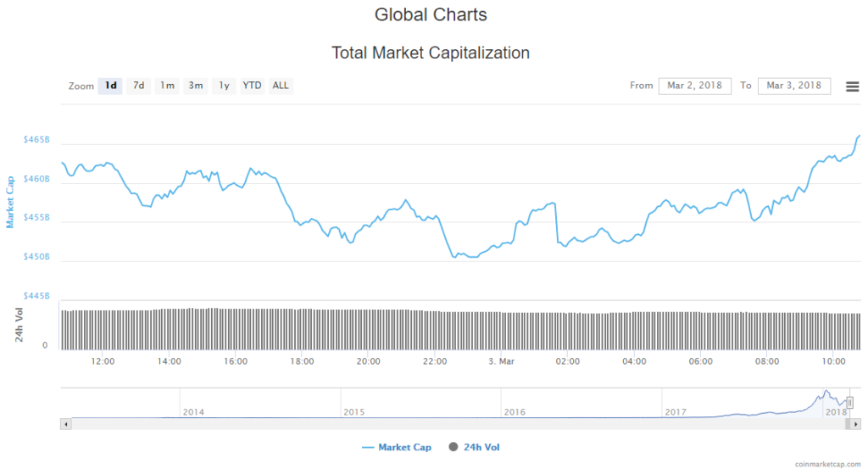Viewport: 868px width, 469px height.
Task: Click the blue Market Cap legend line marker
Action: [x=368, y=447]
